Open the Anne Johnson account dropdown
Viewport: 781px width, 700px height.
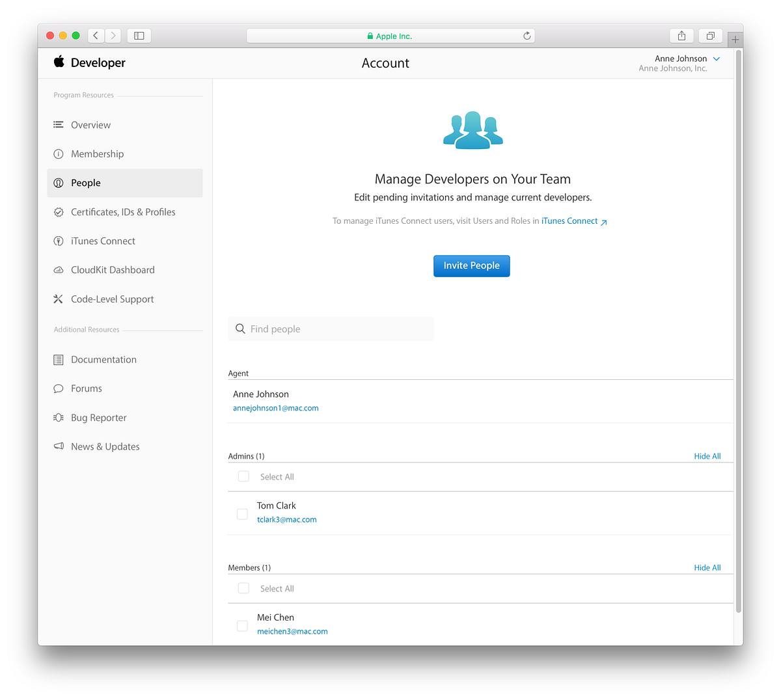pos(686,59)
